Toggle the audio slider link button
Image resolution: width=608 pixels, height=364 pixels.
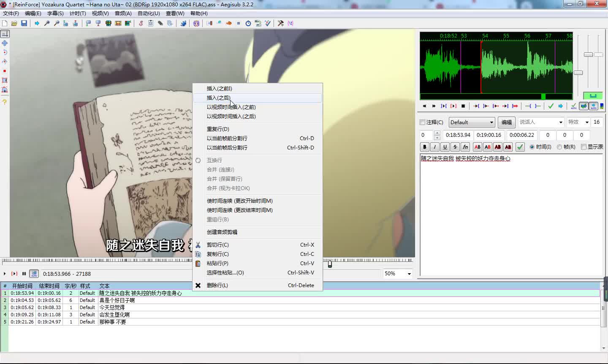(593, 95)
